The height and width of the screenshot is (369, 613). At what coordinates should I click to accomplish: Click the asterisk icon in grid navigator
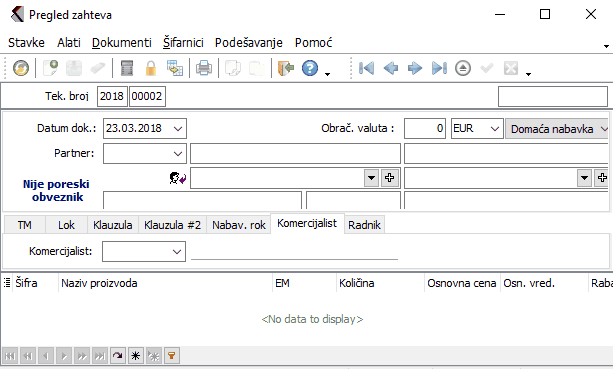pyautogui.click(x=136, y=356)
